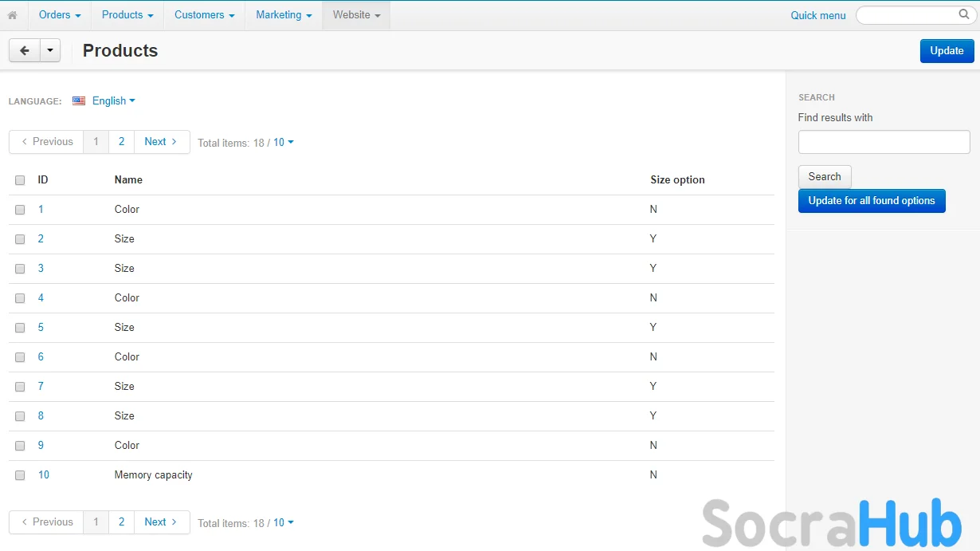Open the Marketing menu
980x551 pixels.
point(284,15)
